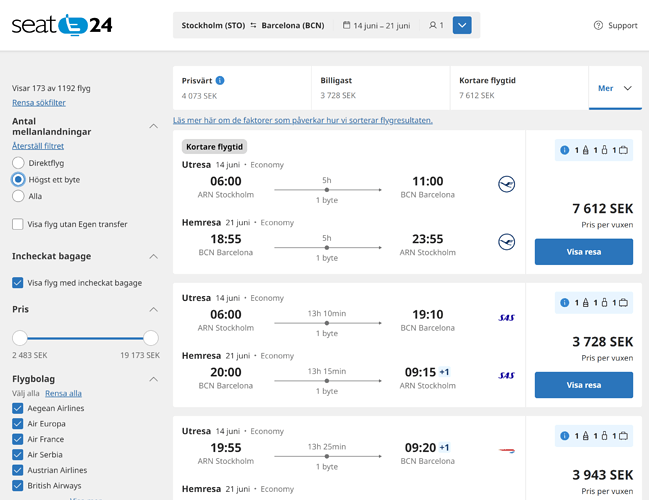Open the Mer sorting dropdown
This screenshot has height=500, width=649.
click(x=615, y=88)
